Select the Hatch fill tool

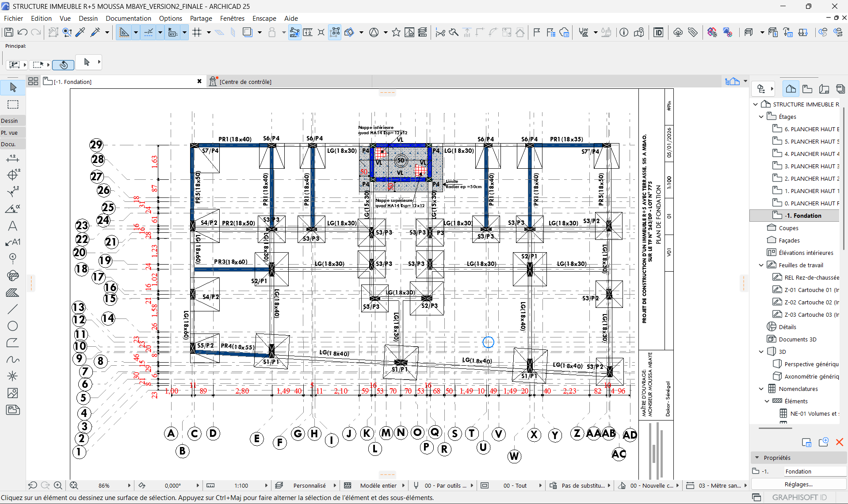point(13,292)
